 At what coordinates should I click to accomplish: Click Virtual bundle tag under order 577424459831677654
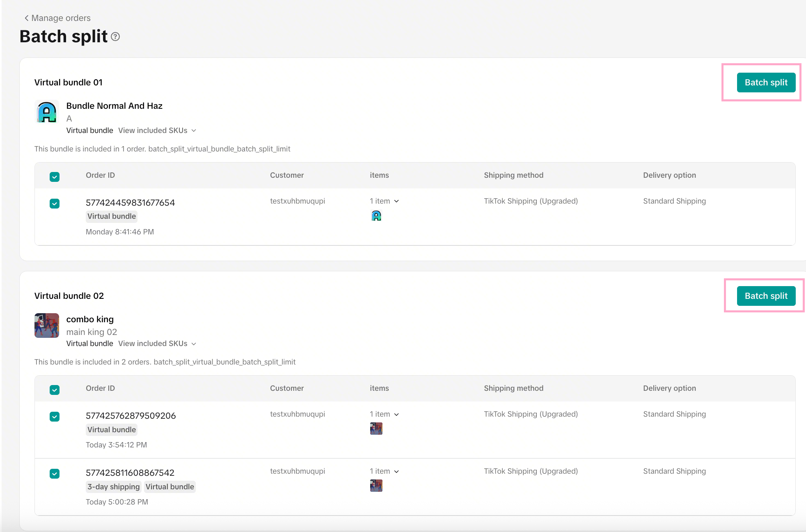112,216
